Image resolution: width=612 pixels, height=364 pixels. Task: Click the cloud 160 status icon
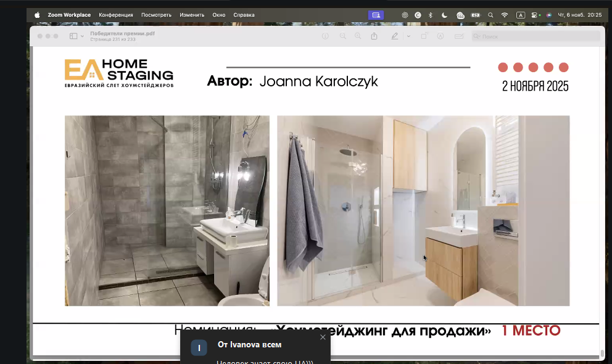(461, 15)
